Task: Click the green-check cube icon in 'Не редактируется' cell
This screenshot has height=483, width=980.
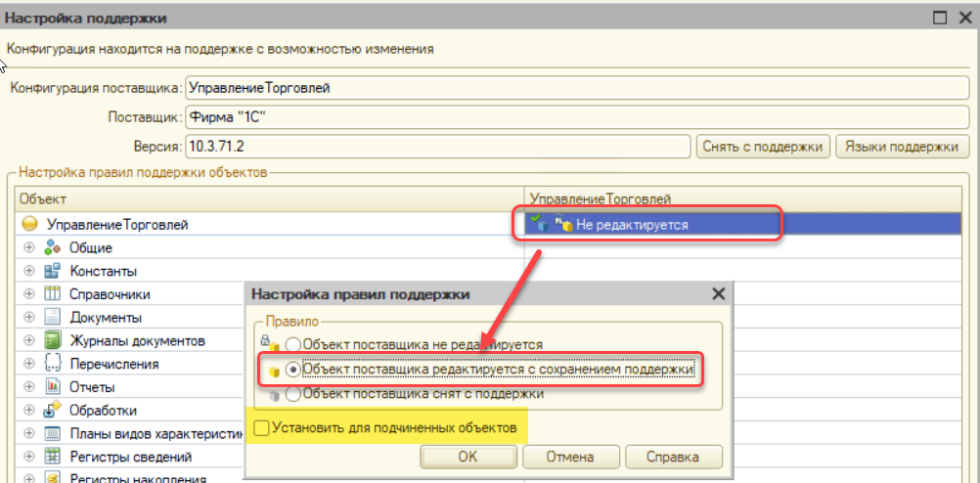Action: click(539, 224)
